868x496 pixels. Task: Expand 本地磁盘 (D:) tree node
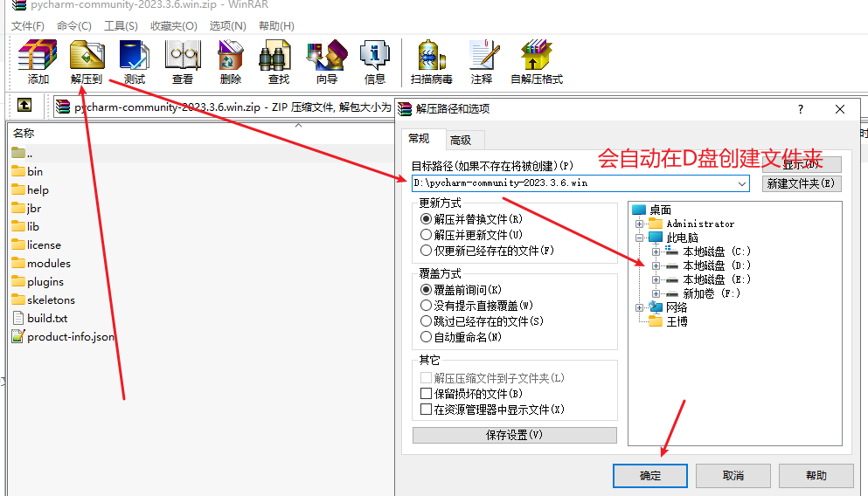click(x=656, y=266)
